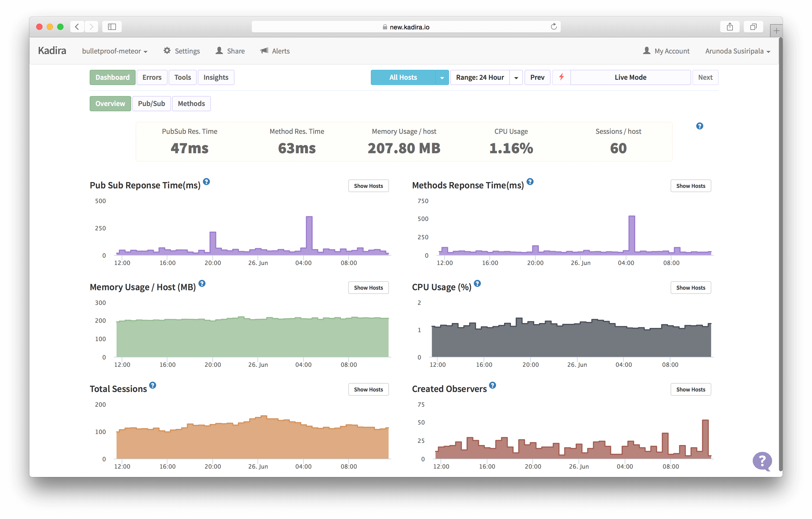Click the My Account icon
The image size is (812, 519).
647,50
